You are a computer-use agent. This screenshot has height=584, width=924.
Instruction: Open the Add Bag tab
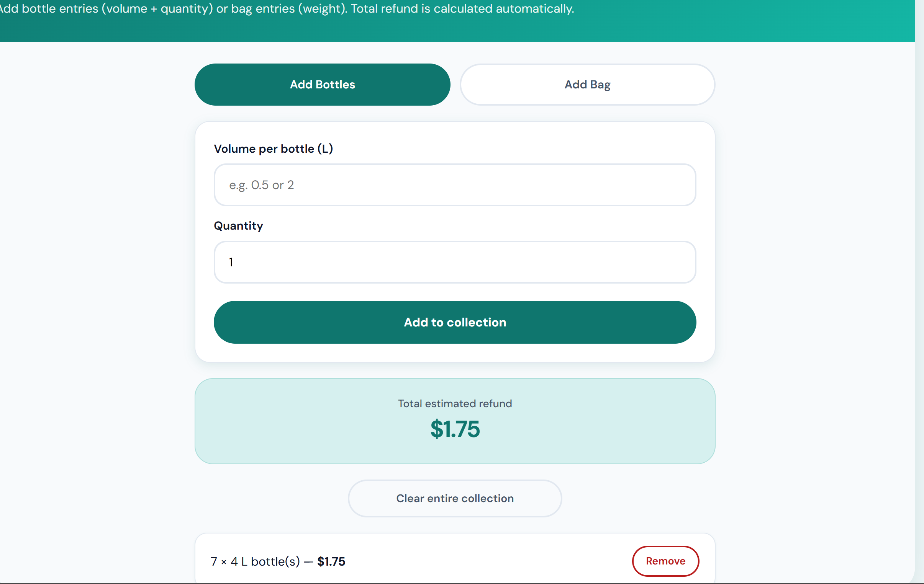588,84
